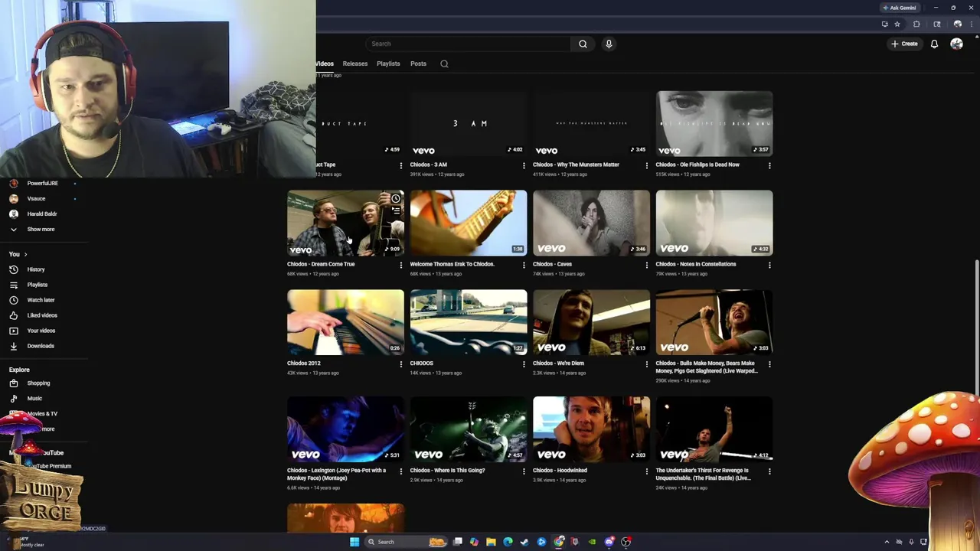Open YouTube notifications bell
The image size is (980, 551).
[934, 44]
